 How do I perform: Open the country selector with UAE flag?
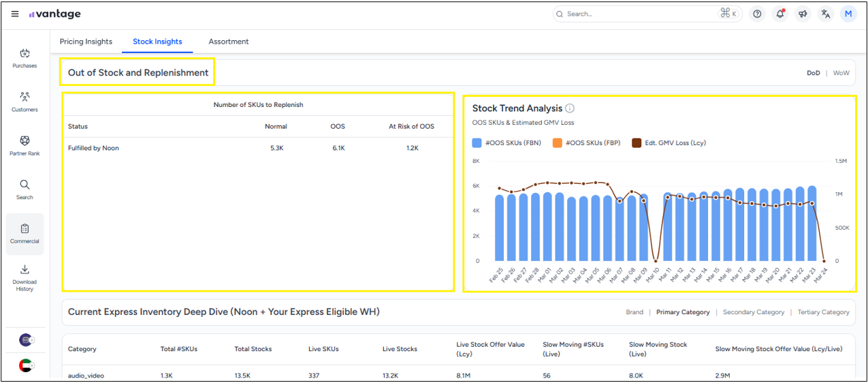tap(26, 365)
